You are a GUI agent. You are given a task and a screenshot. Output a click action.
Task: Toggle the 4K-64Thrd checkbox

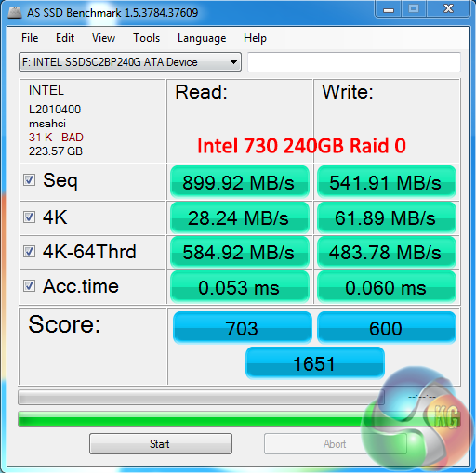click(30, 251)
